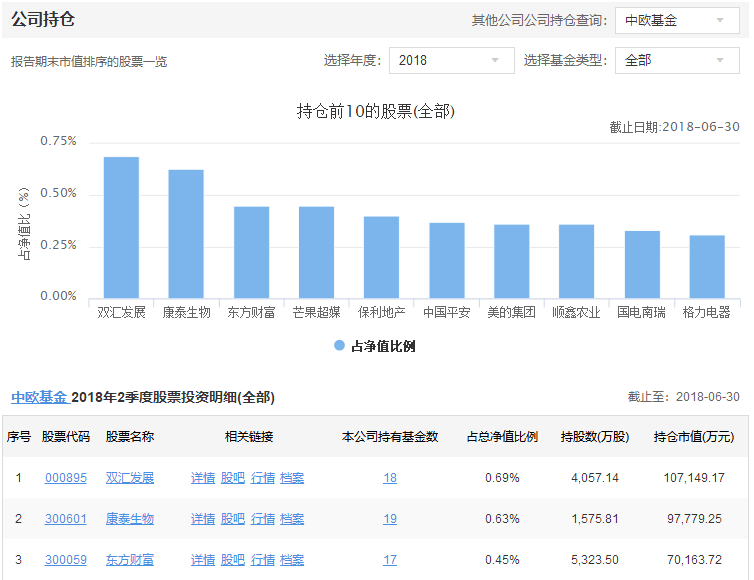Open the 全部 fund type dropdown
The height and width of the screenshot is (580, 754).
677,60
